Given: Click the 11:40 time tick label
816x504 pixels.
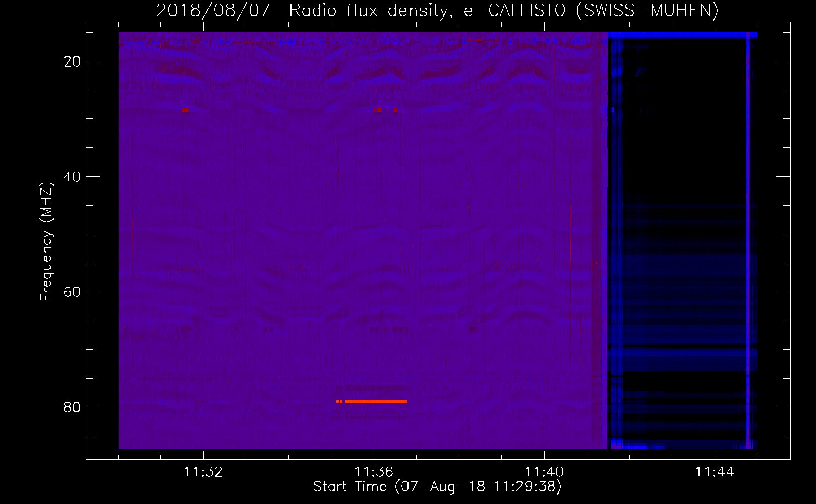Looking at the screenshot, I should [x=544, y=472].
